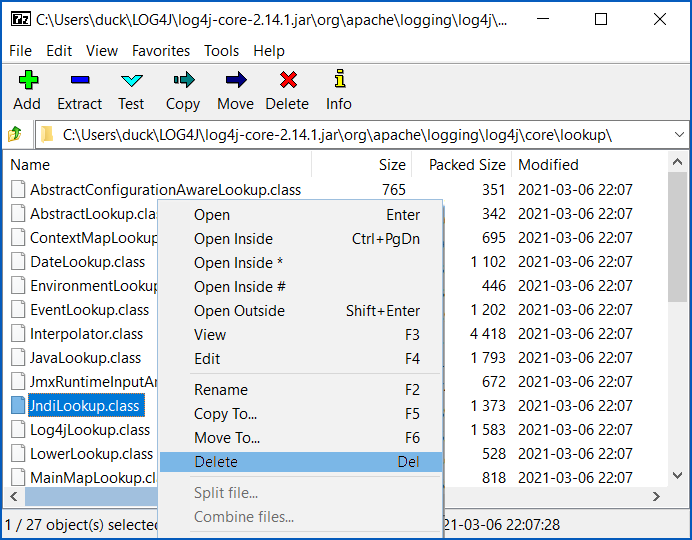Open the Help menu
This screenshot has width=692, height=540.
tap(269, 51)
